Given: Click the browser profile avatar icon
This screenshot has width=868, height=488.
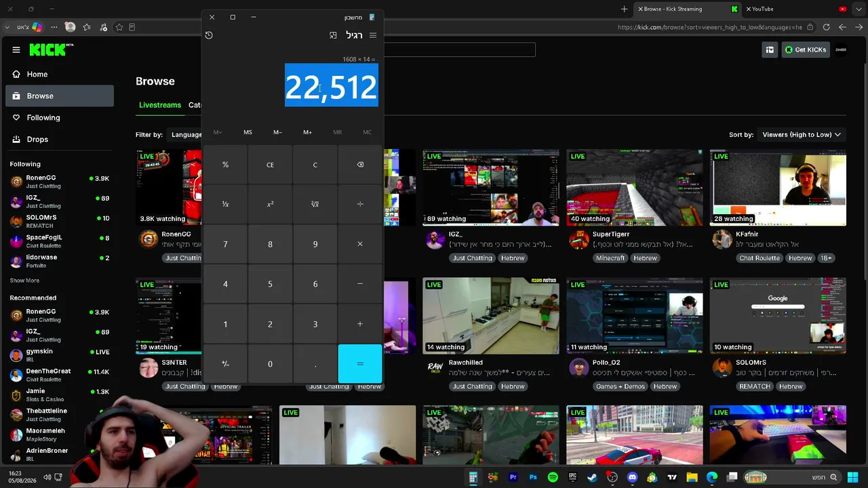Looking at the screenshot, I should click(x=70, y=27).
